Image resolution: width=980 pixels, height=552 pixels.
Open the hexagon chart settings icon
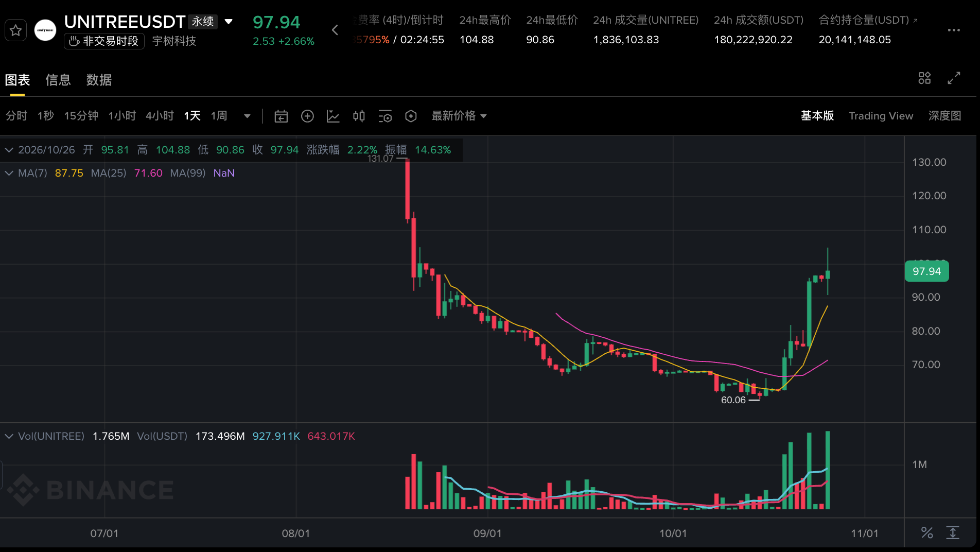[411, 116]
